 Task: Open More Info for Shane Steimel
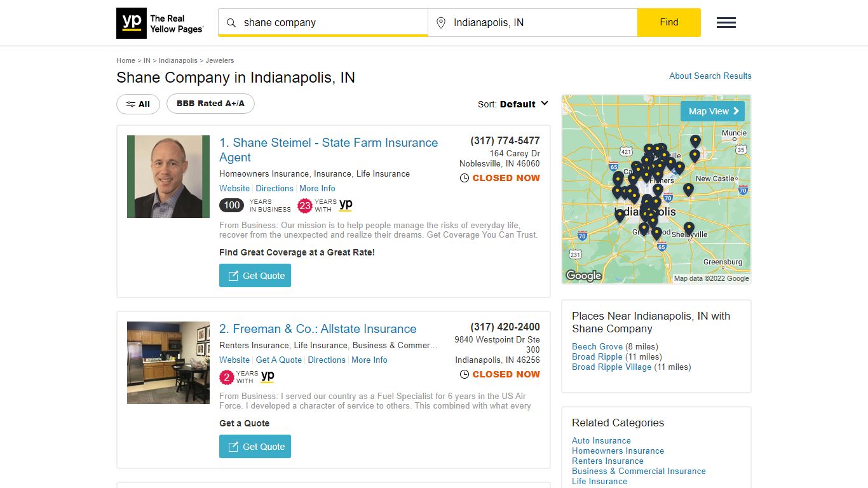coord(317,188)
